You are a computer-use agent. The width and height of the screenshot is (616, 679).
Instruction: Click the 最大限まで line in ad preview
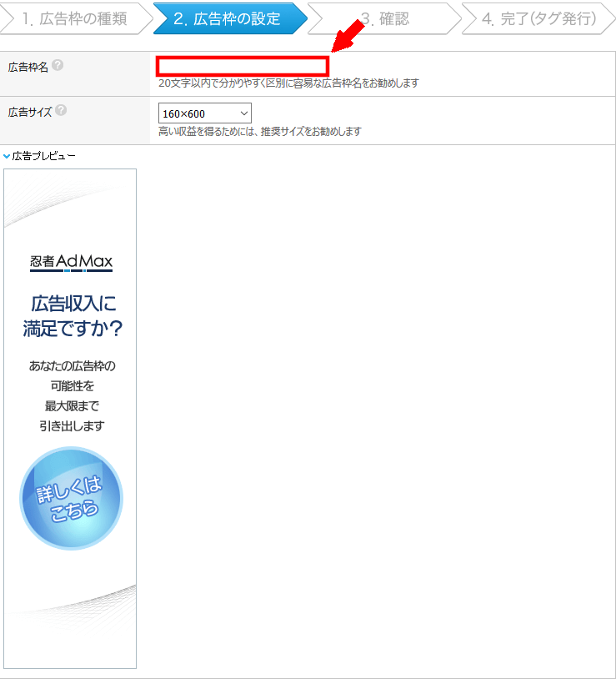pos(72,406)
